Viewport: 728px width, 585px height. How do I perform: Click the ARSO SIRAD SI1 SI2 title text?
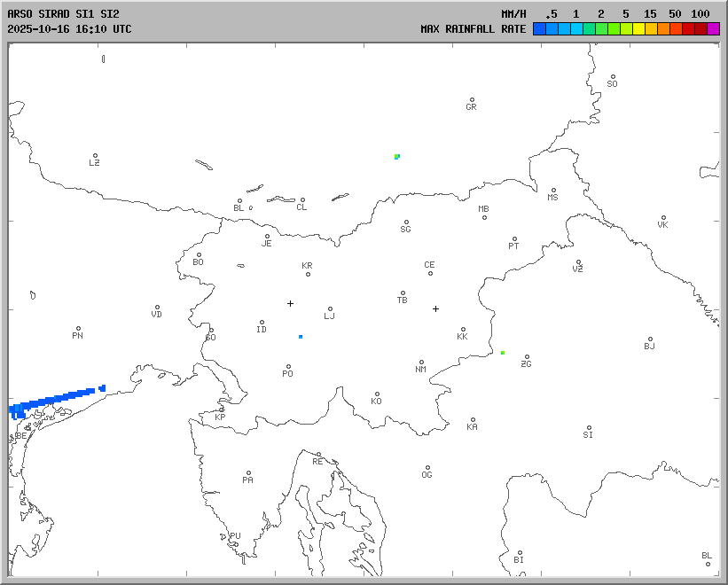[63, 14]
